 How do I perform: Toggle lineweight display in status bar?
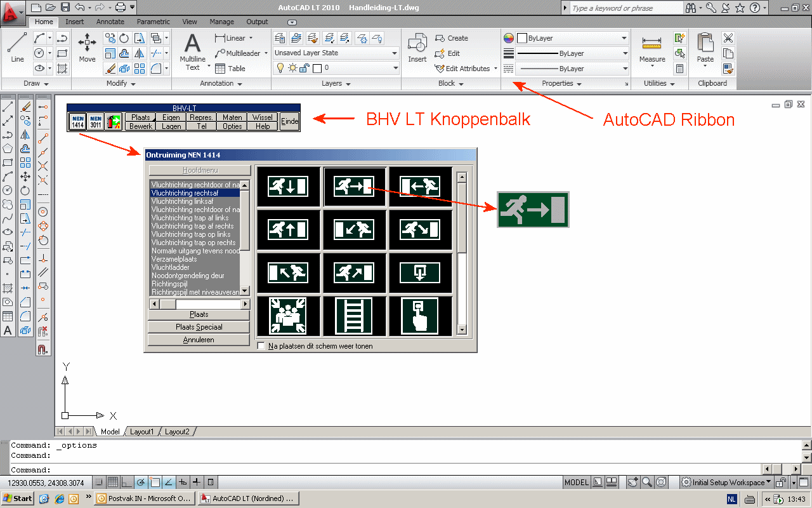197,483
